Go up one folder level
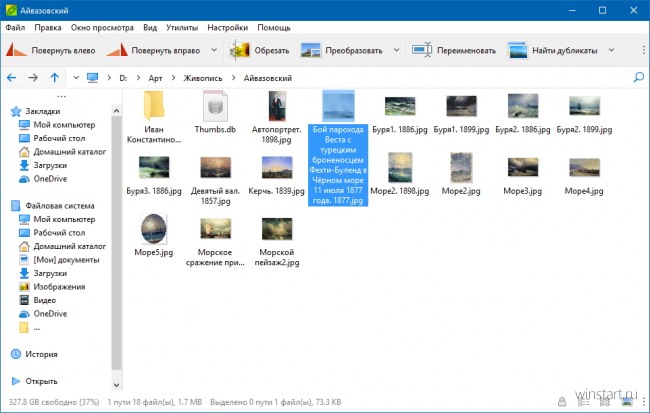 (55, 78)
